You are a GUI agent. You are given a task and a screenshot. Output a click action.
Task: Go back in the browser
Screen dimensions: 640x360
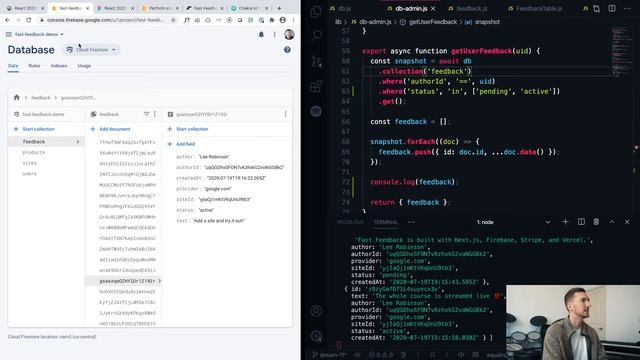pyautogui.click(x=7, y=20)
